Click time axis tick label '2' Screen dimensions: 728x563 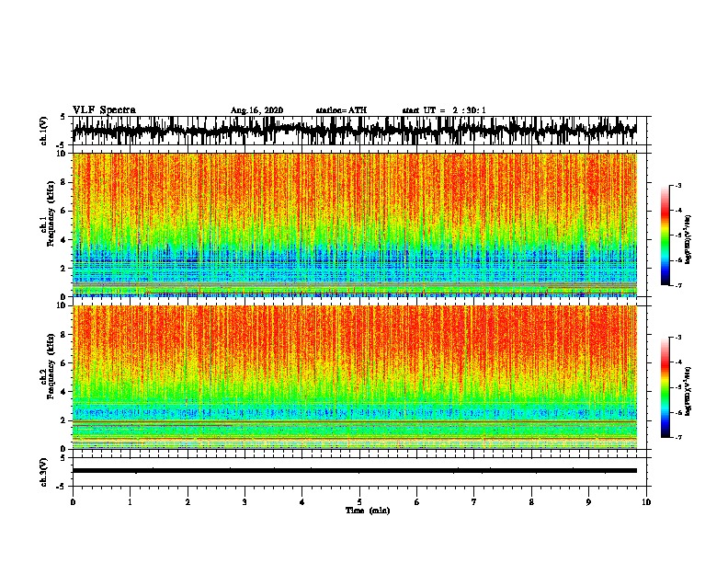click(x=188, y=501)
